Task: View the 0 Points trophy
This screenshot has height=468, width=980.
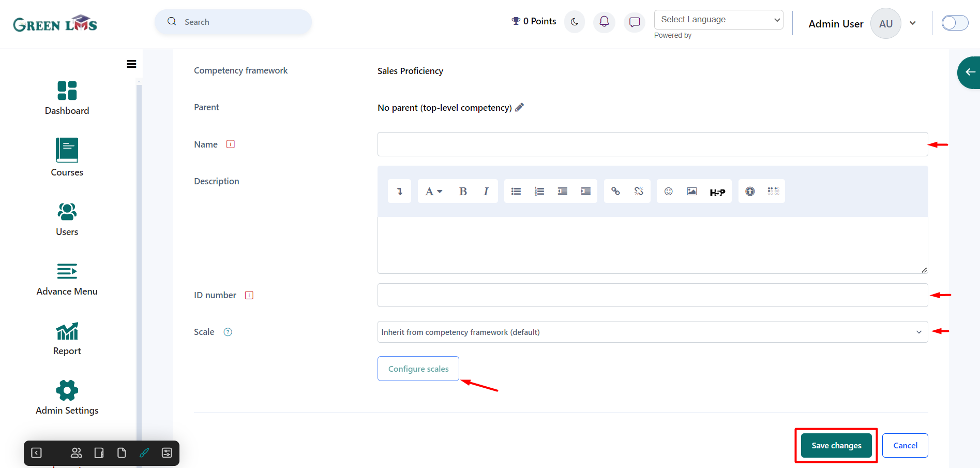Action: click(x=534, y=21)
